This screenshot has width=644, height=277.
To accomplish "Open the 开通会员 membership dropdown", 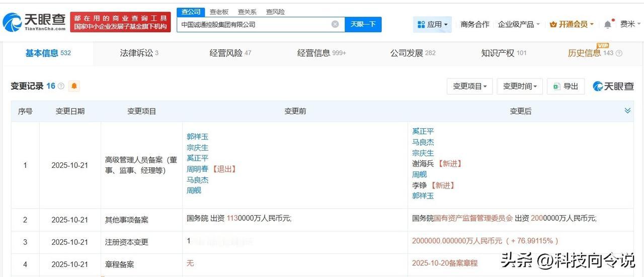I will pos(572,24).
